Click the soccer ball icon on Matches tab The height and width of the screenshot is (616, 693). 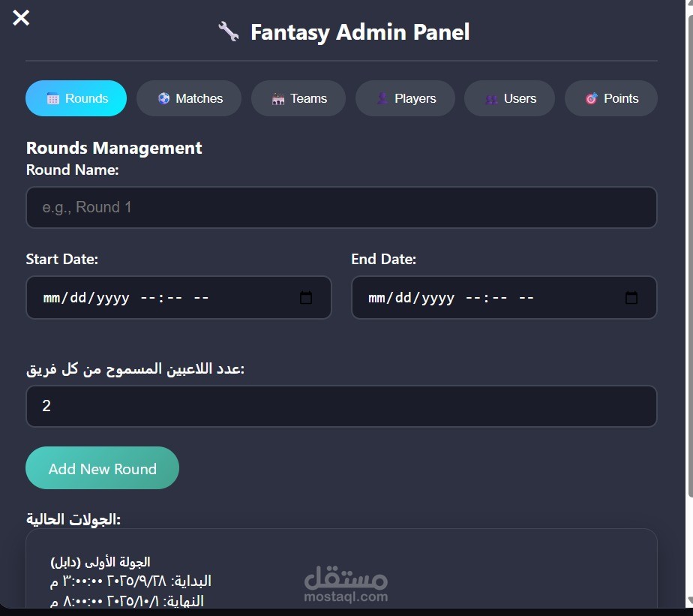pyautogui.click(x=164, y=98)
